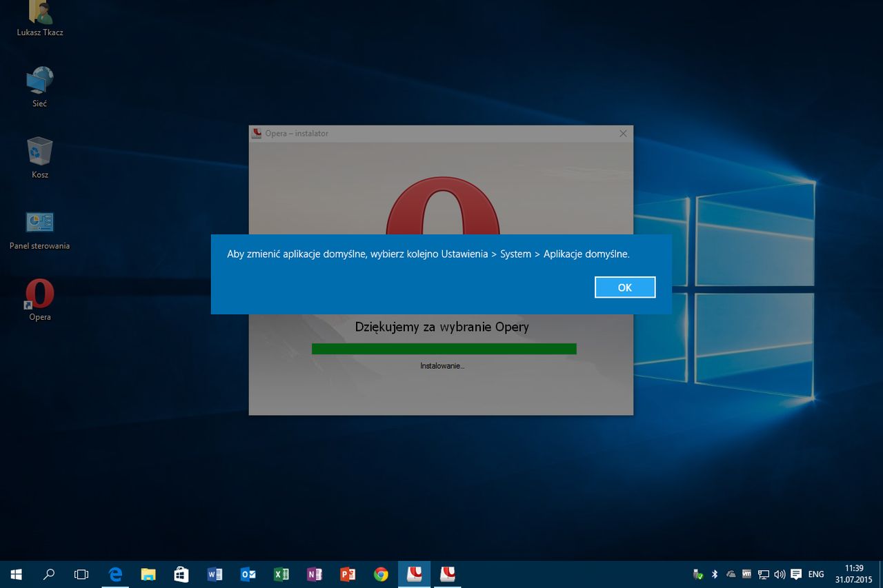Launch Excel from the taskbar
This screenshot has height=588, width=883.
pyautogui.click(x=281, y=574)
